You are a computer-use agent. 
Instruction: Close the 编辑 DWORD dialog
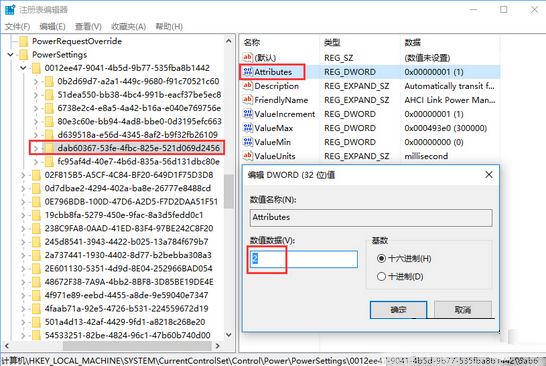[489, 174]
